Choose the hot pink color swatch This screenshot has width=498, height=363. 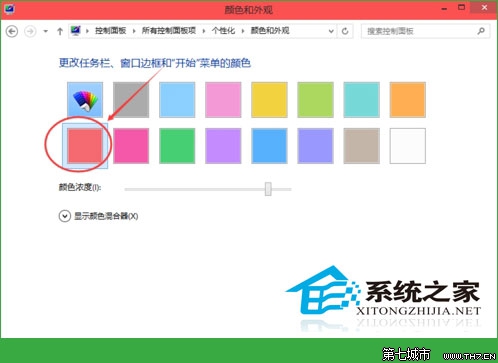coord(131,146)
